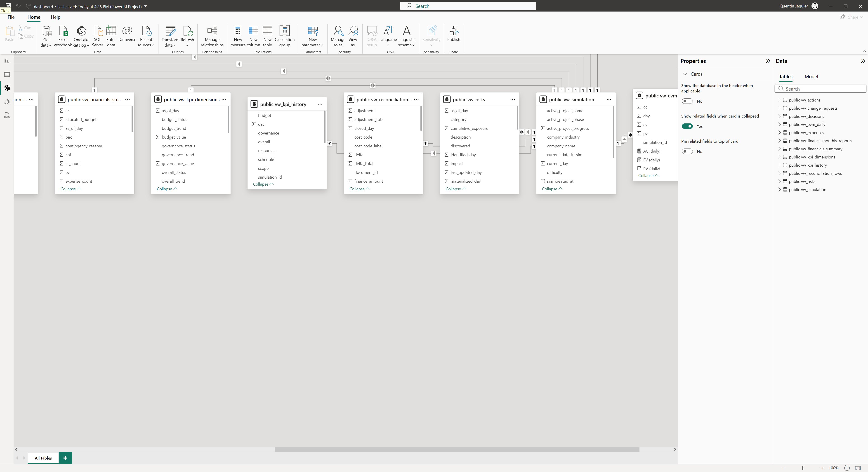Click Fit to page icon

[858, 468]
